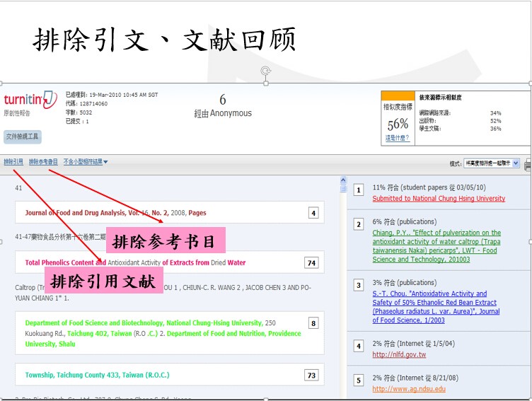Select match number 1 box in the sources list
532x401 pixels.
359,190
